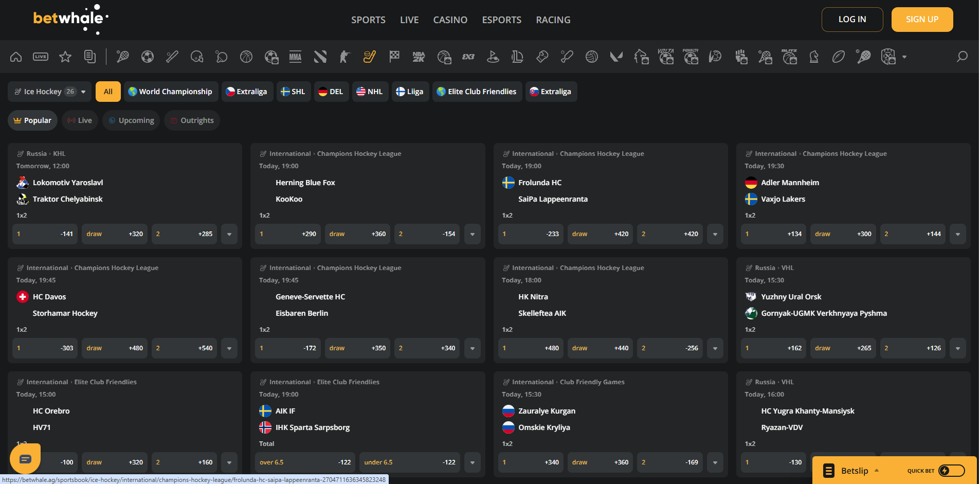Expand more markets for Frolunda HC match
This screenshot has height=484, width=980.
[715, 234]
